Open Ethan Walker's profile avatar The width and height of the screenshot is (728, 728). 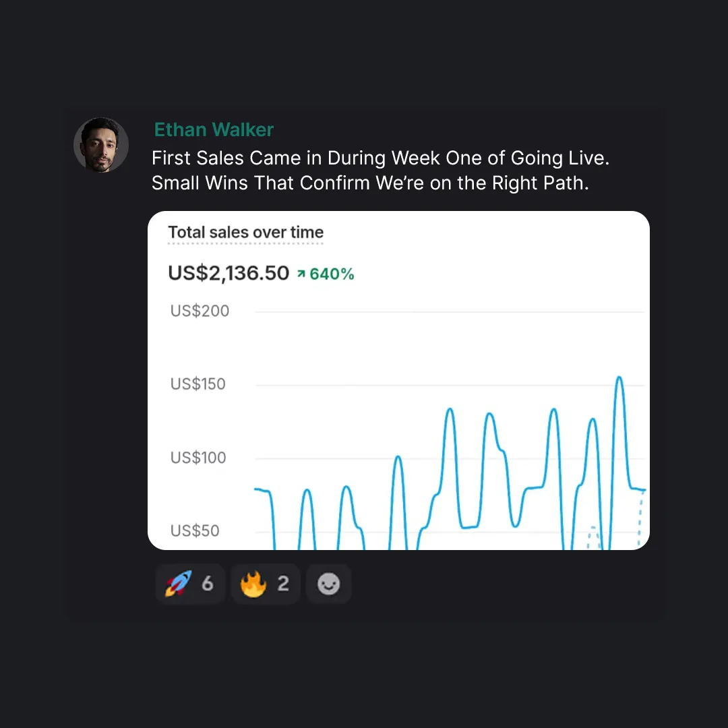tap(100, 145)
